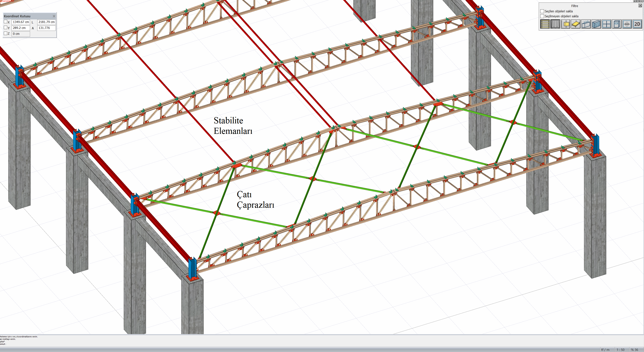
Task: Click the A angle value field
Action: [x=46, y=28]
